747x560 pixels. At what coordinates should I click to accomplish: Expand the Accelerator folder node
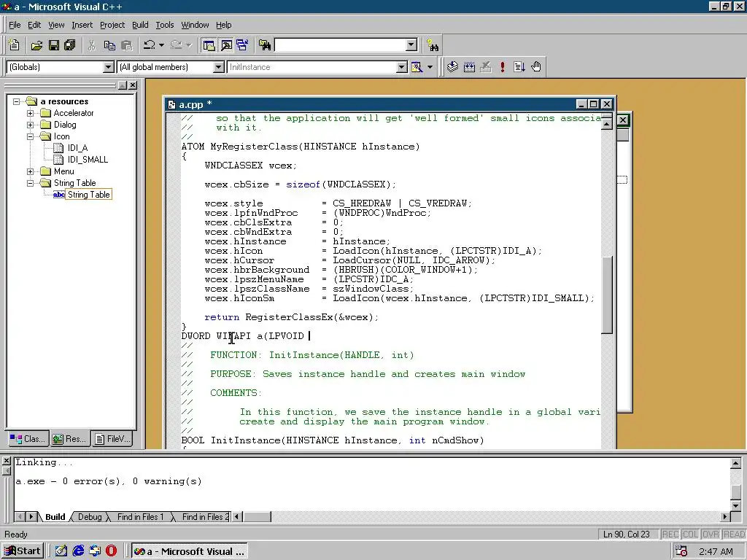(30, 113)
